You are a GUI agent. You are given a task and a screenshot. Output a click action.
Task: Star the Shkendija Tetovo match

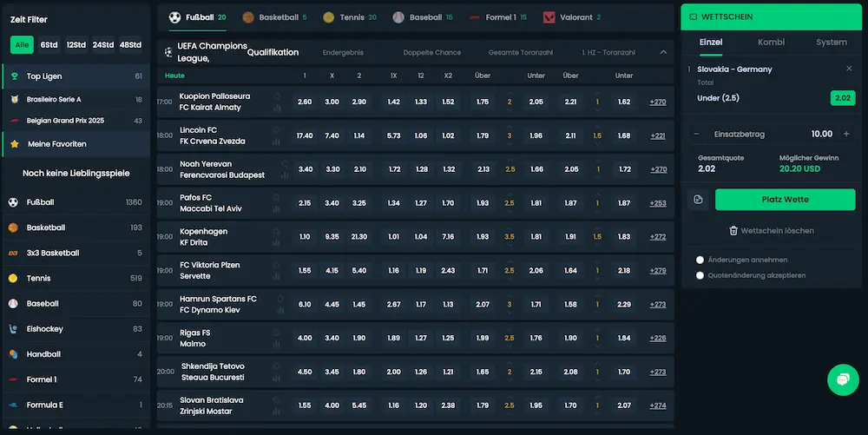click(x=276, y=366)
